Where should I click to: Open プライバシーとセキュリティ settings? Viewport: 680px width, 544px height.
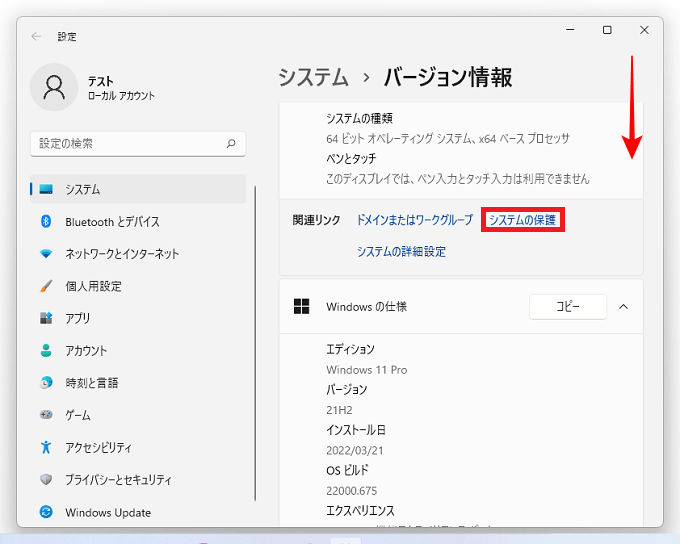[x=138, y=479]
